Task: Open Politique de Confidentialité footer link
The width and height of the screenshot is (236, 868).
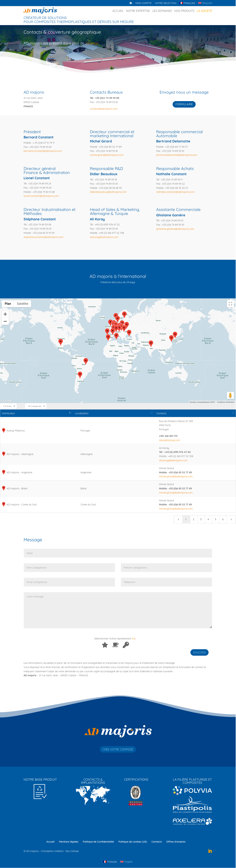Action: [x=98, y=841]
